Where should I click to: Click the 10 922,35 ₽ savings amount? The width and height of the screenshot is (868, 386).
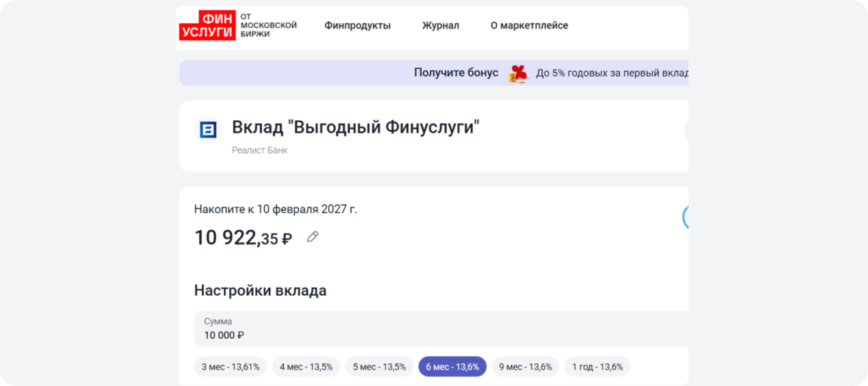243,238
